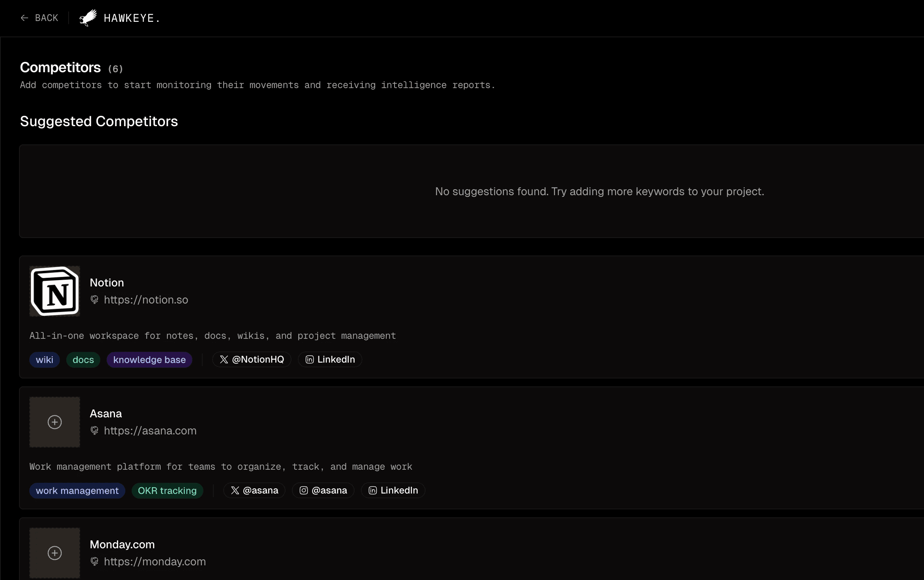Click globe icon next to asana.com
924x580 pixels.
tap(94, 430)
